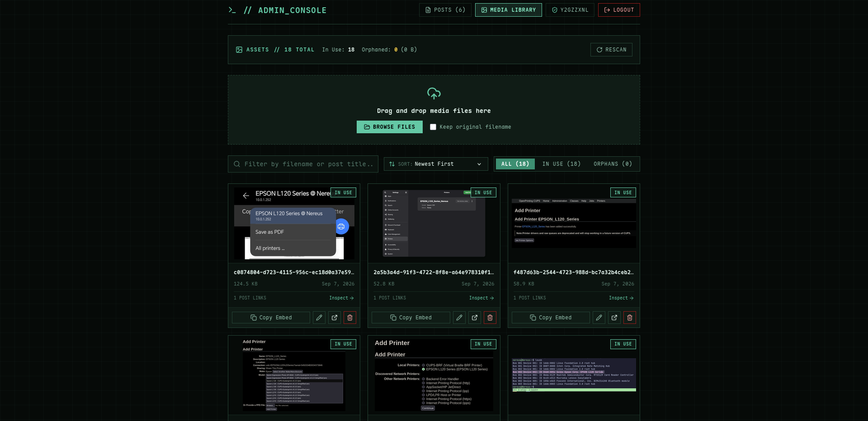Click IN USE badge on f487d63b card
This screenshot has height=421, width=868.
pos(623,192)
